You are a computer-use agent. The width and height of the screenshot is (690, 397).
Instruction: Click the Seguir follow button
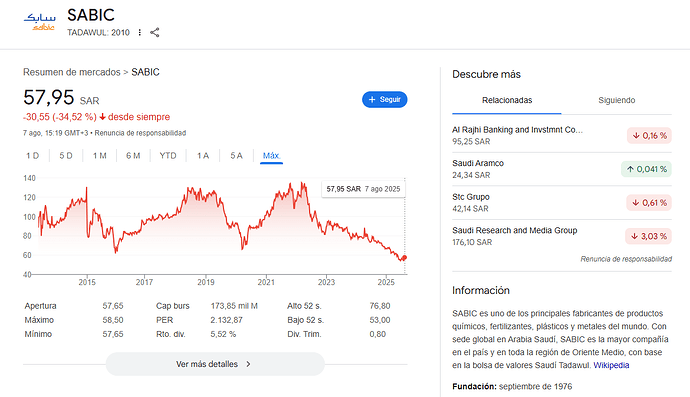coord(385,99)
